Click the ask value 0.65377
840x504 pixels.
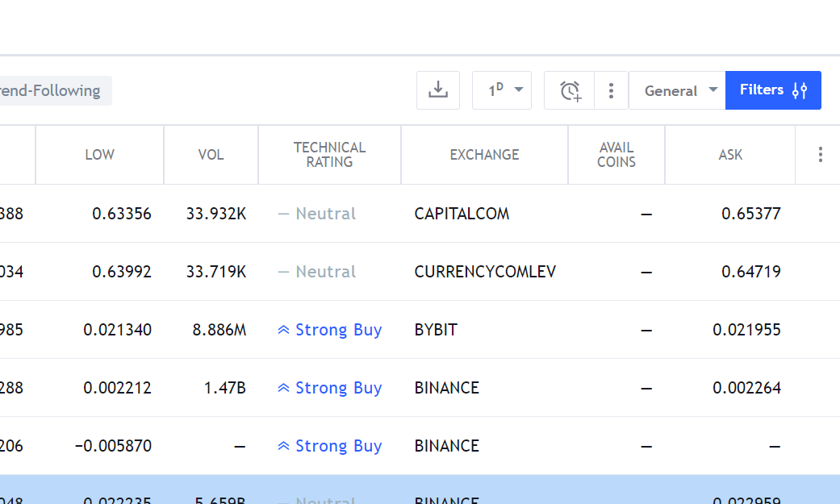pyautogui.click(x=751, y=214)
